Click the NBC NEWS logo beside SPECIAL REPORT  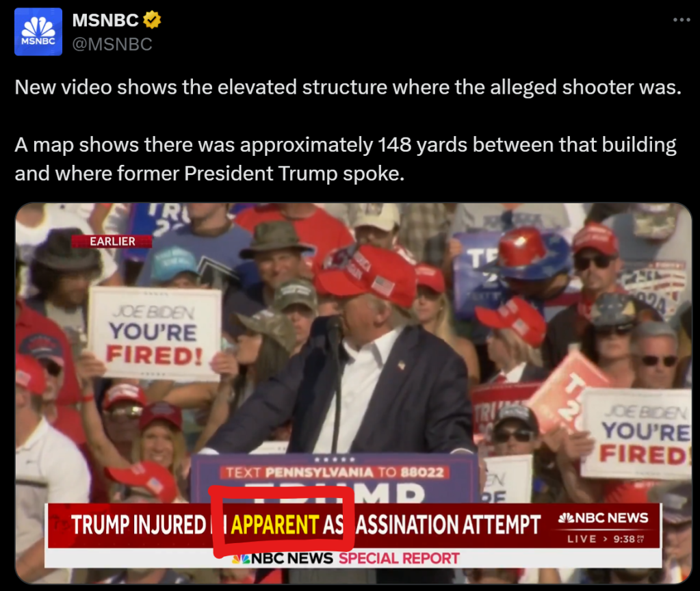click(x=283, y=558)
